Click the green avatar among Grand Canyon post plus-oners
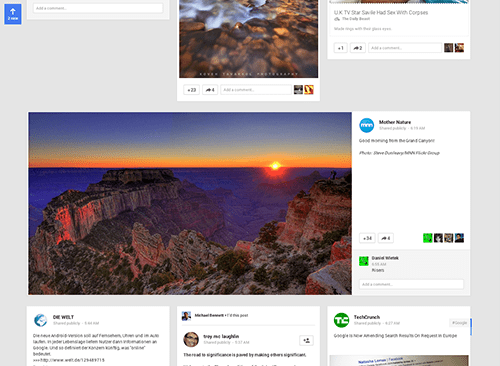 428,238
